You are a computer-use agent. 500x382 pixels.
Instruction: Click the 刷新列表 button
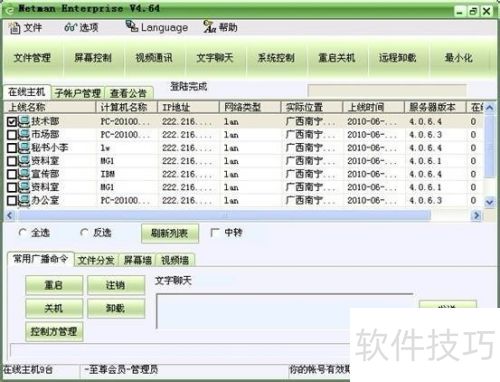[170, 233]
